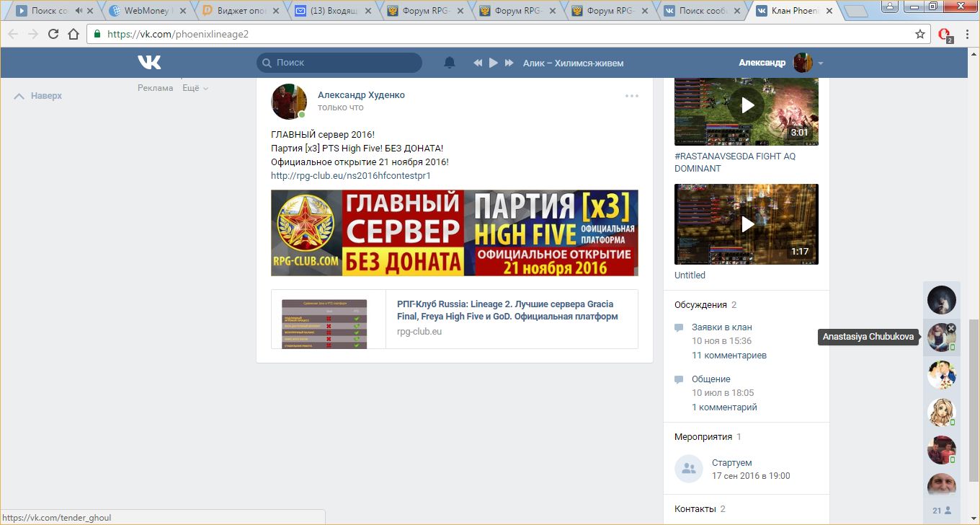This screenshot has height=525, width=980.
Task: Expand the Ещё footer menu
Action: (195, 88)
